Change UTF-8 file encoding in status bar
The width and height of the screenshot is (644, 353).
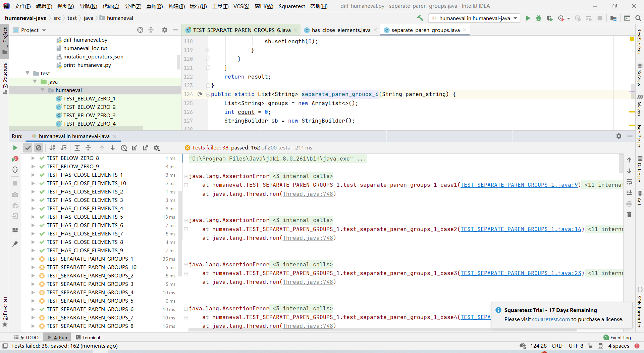(576, 346)
